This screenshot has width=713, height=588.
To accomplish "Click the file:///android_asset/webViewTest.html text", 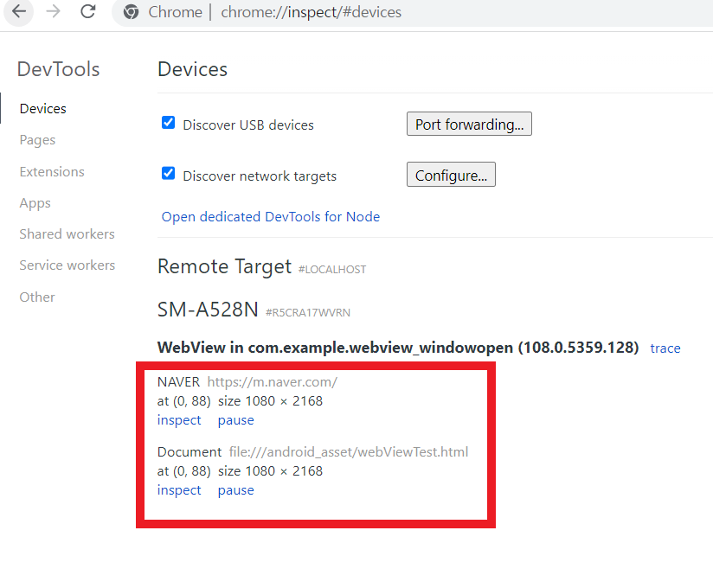I will click(x=349, y=452).
